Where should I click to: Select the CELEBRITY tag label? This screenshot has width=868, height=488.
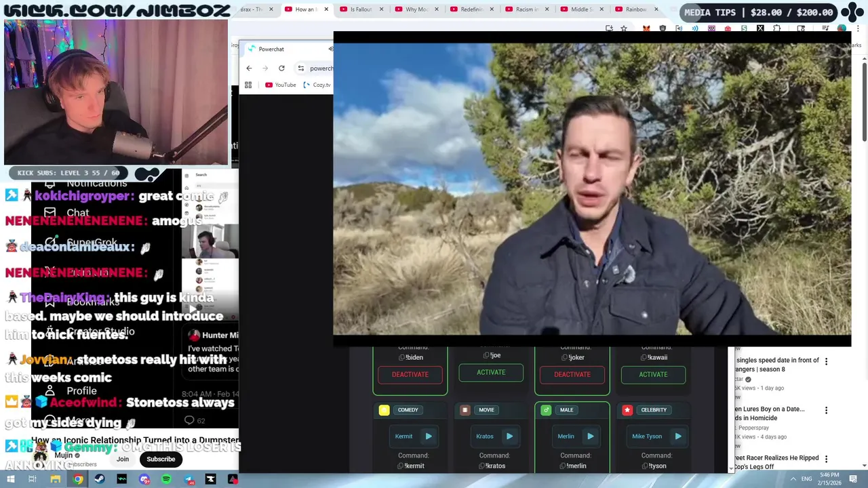pos(654,410)
